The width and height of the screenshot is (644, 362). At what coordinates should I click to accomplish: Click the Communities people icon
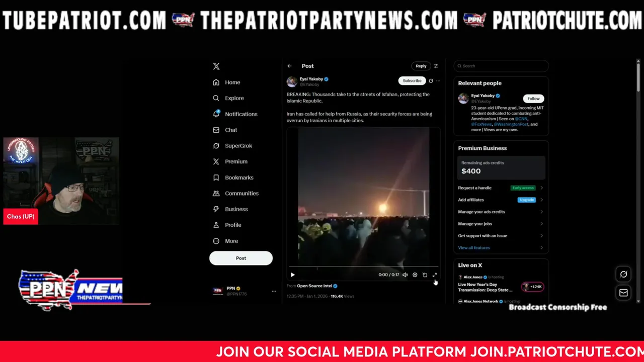[216, 193]
